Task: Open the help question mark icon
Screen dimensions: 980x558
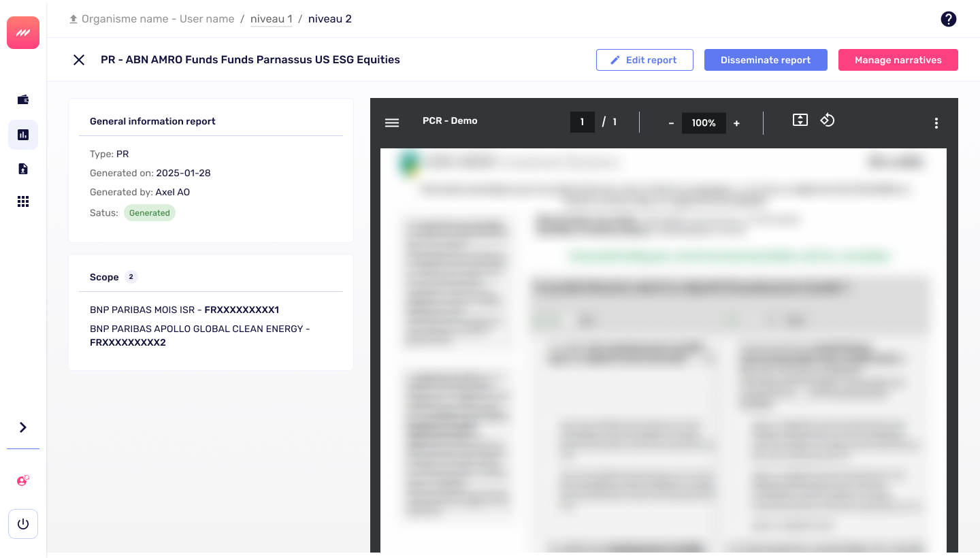Action: tap(949, 19)
